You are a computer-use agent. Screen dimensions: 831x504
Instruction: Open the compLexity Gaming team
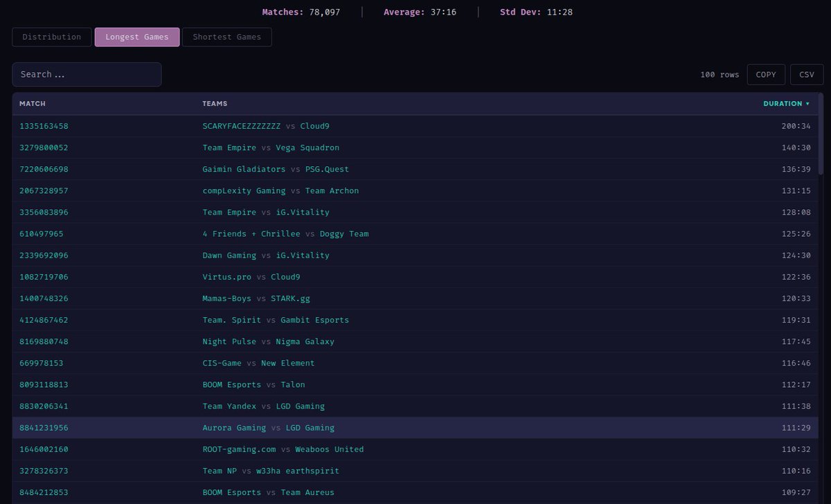(244, 190)
